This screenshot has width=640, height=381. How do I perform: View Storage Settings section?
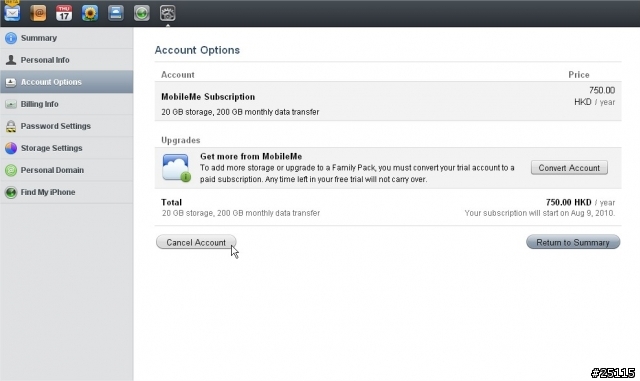(67, 148)
